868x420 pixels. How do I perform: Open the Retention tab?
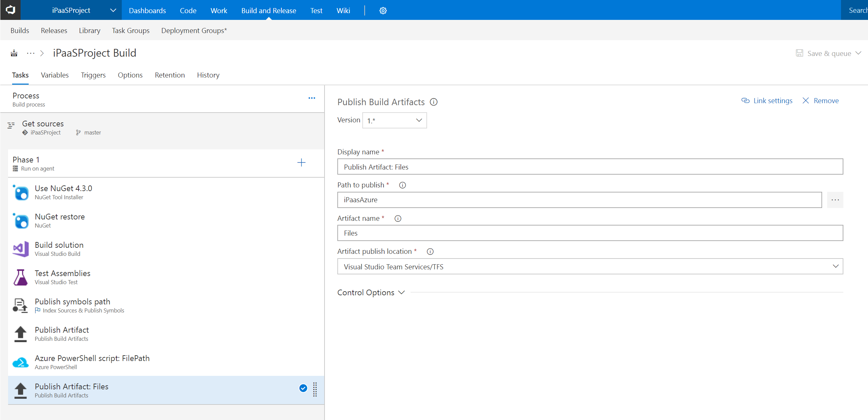click(170, 75)
